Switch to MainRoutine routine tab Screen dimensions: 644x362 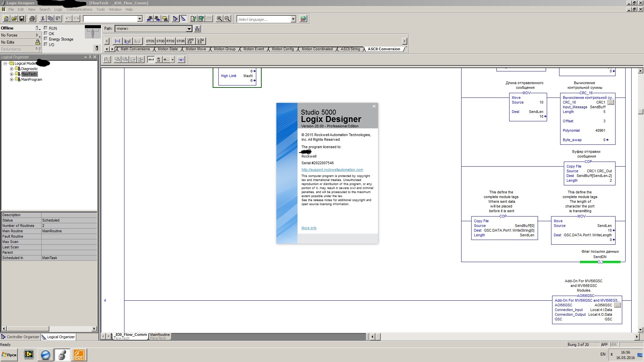pyautogui.click(x=160, y=336)
